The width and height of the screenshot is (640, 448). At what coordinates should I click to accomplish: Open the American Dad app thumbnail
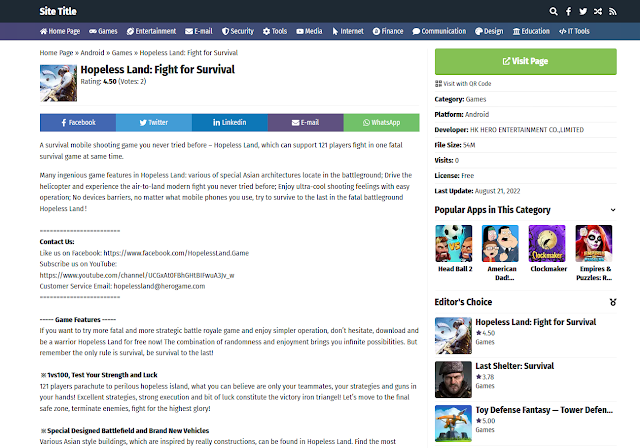[x=500, y=244]
